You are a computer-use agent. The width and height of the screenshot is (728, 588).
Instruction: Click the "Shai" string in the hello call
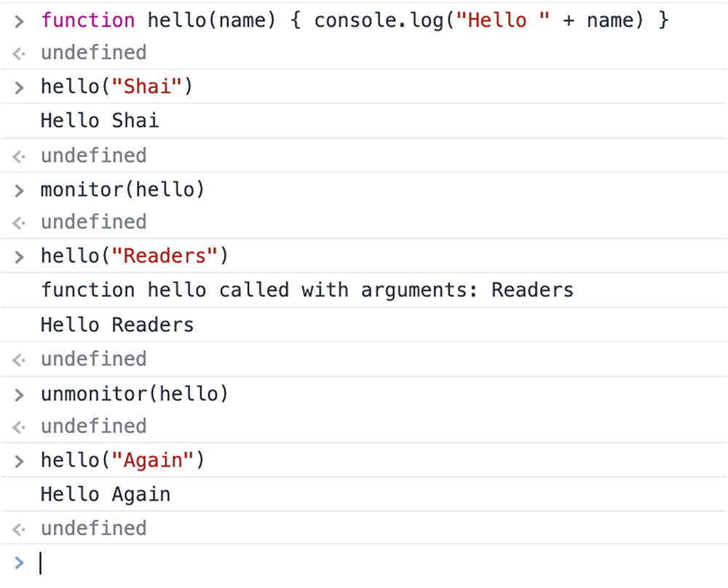point(152,87)
